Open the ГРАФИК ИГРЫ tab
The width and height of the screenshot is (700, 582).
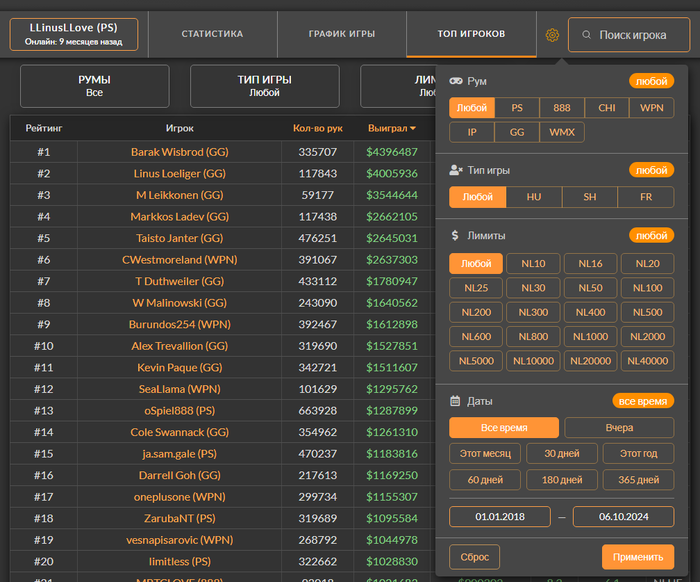(x=342, y=34)
